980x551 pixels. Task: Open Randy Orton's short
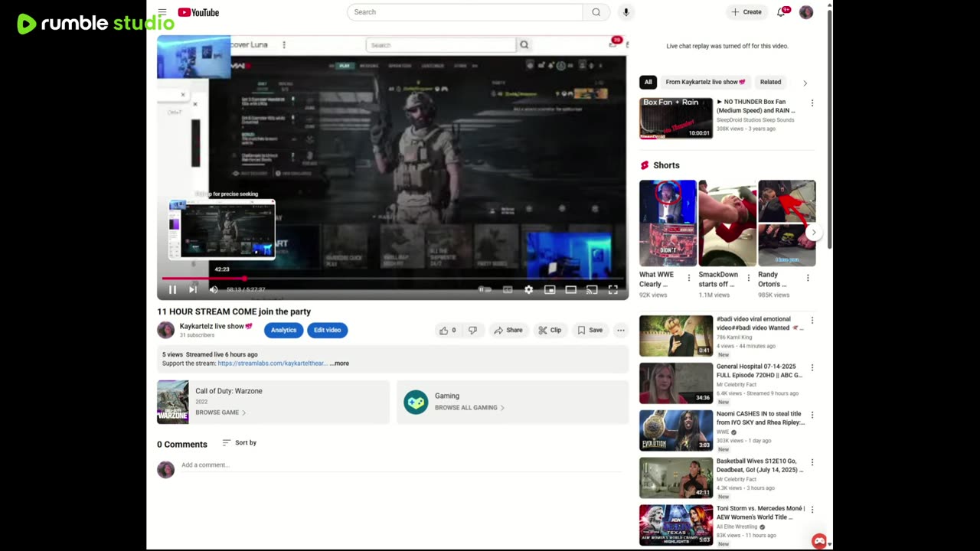coord(787,223)
